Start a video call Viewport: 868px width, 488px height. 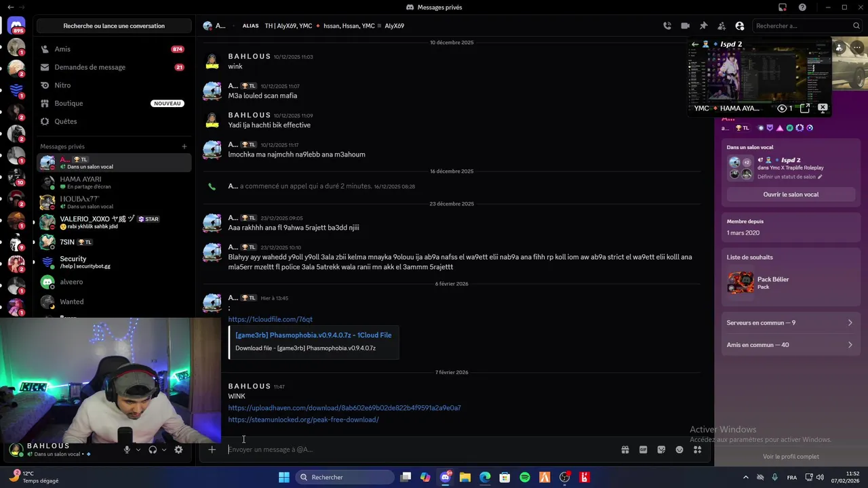click(x=685, y=26)
